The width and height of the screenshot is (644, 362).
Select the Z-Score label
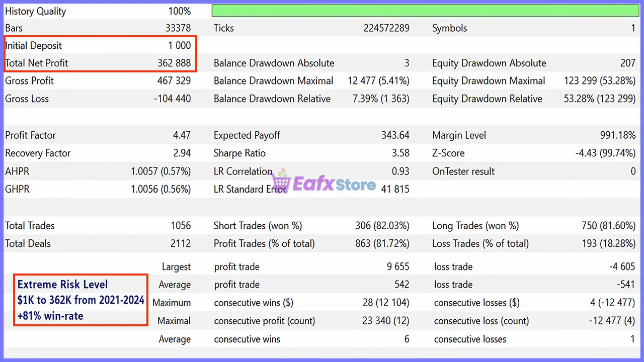point(448,153)
